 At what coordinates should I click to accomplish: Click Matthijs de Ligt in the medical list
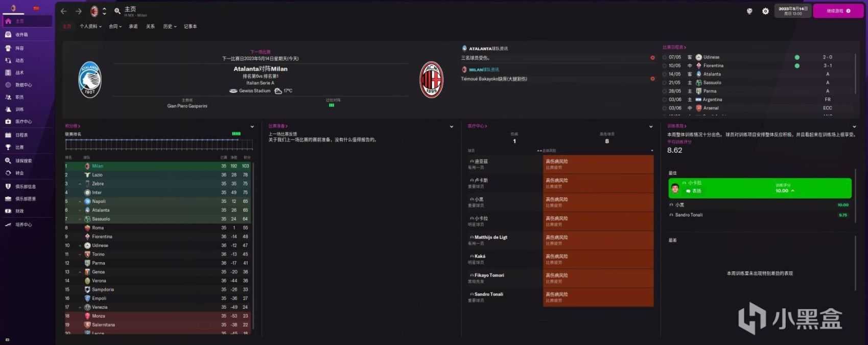pos(491,237)
